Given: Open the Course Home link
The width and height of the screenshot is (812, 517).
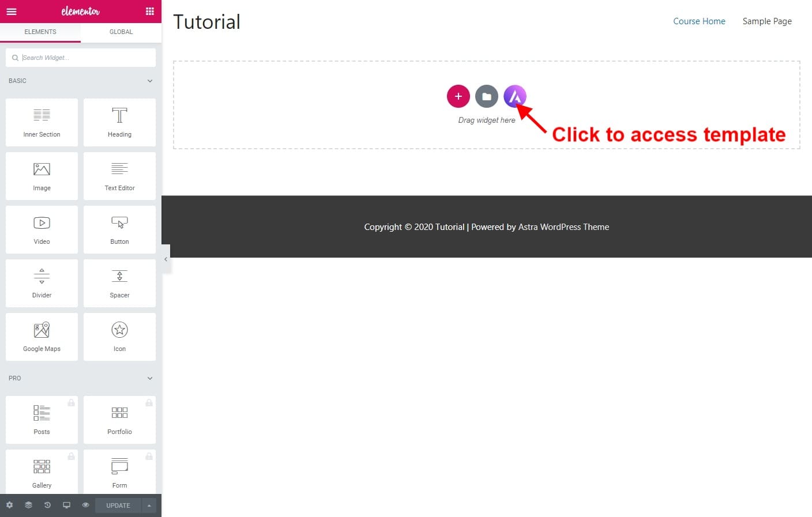Looking at the screenshot, I should click(x=699, y=21).
